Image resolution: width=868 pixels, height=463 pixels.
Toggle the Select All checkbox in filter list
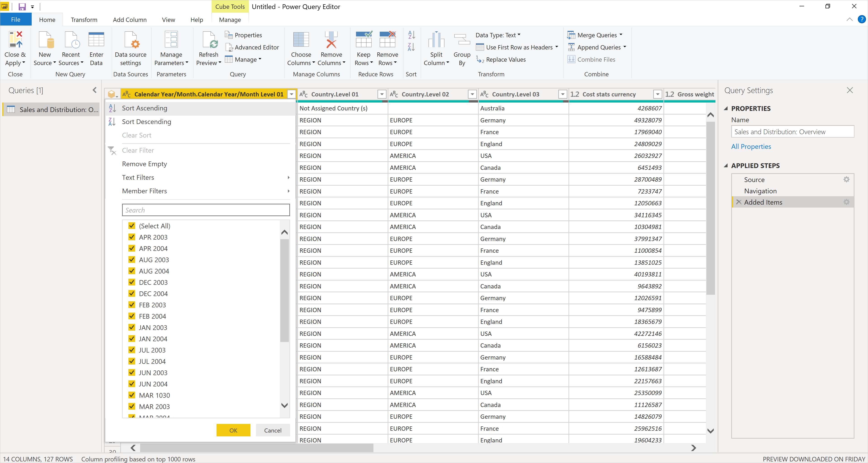[131, 225]
